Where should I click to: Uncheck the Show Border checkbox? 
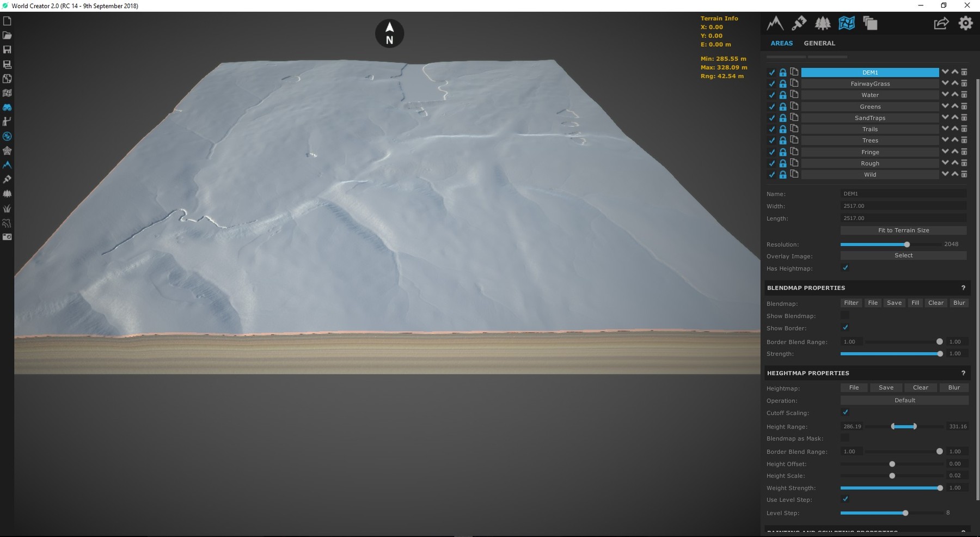click(845, 328)
